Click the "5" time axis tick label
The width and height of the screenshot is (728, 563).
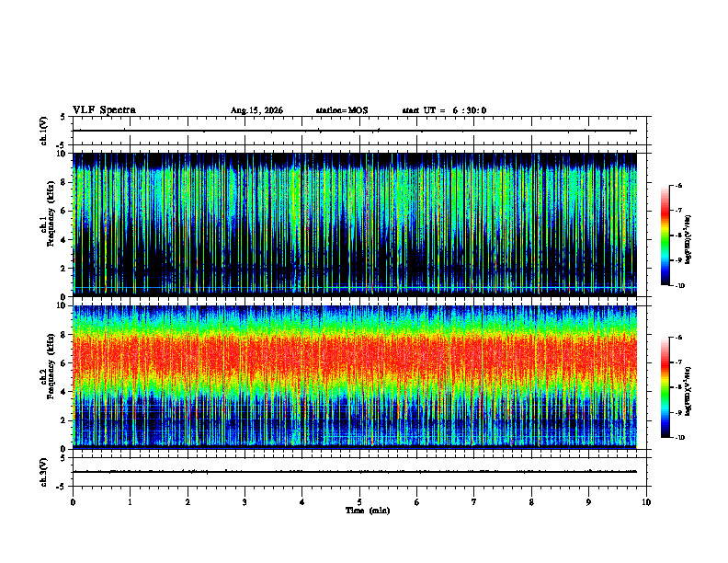[359, 502]
